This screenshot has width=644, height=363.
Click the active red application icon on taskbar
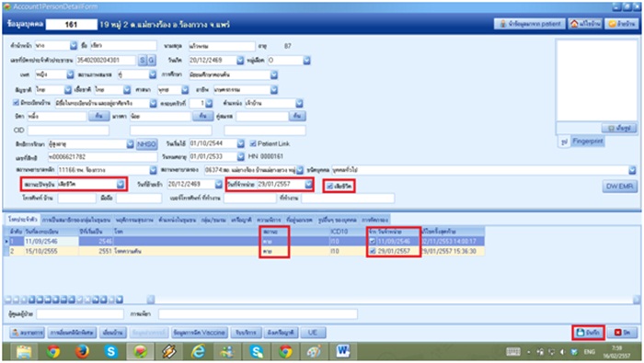pos(140,352)
